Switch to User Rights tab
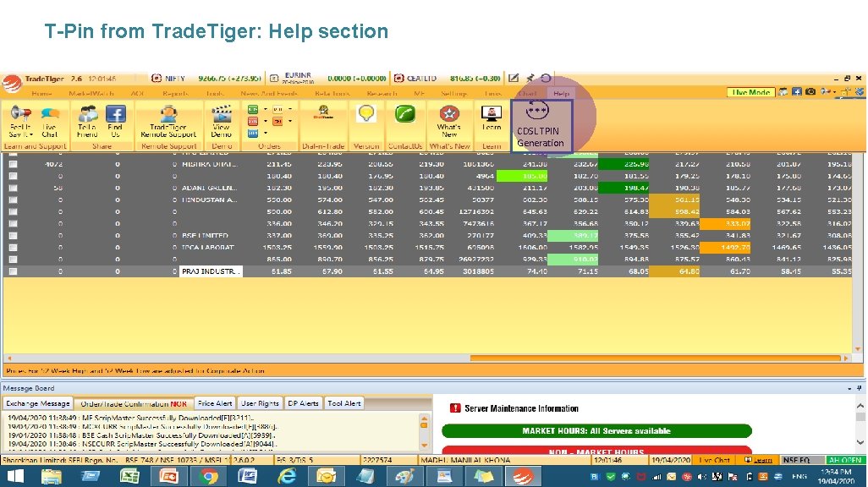Screen dimensions: 868x487 click(x=260, y=403)
